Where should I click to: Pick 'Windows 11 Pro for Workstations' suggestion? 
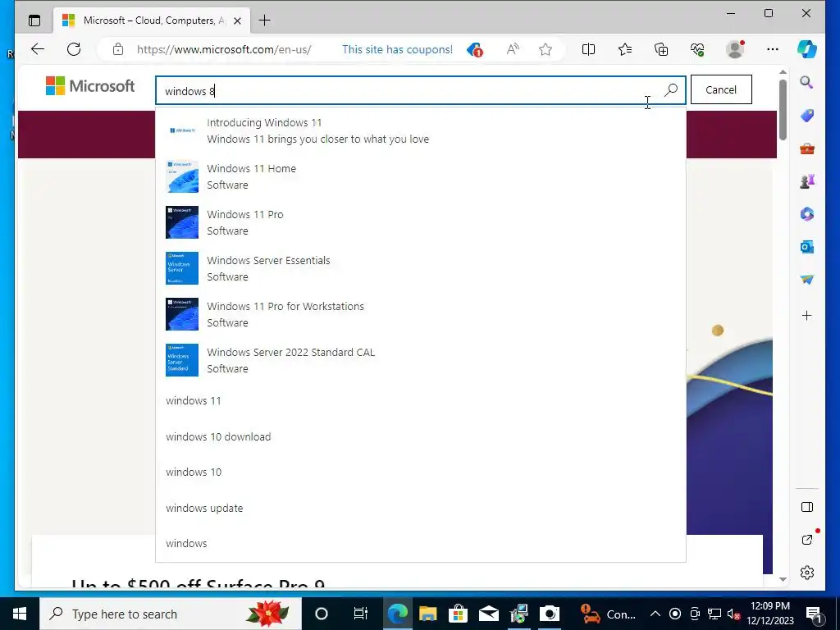(421, 314)
